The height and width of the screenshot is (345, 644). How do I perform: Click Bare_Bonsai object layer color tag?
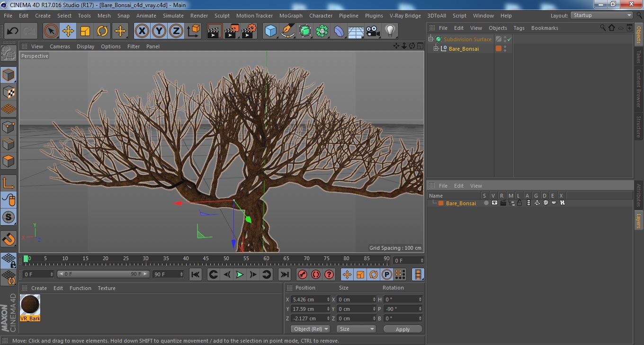tap(498, 48)
